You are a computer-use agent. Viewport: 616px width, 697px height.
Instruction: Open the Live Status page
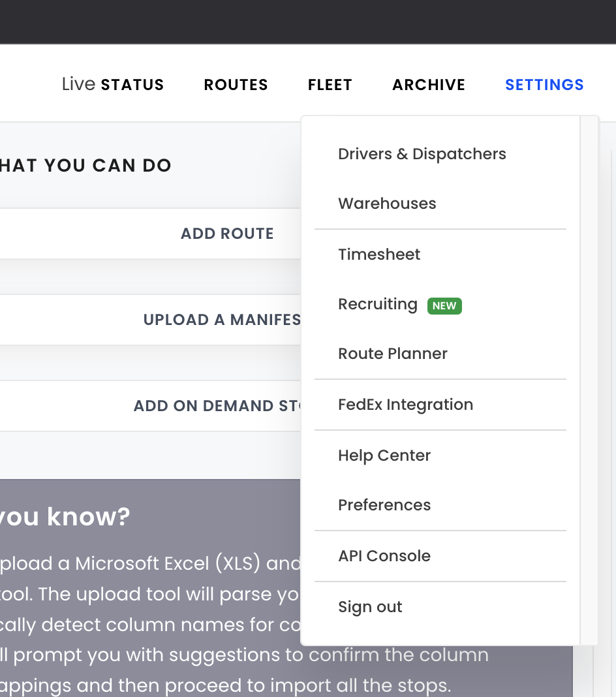(x=113, y=85)
